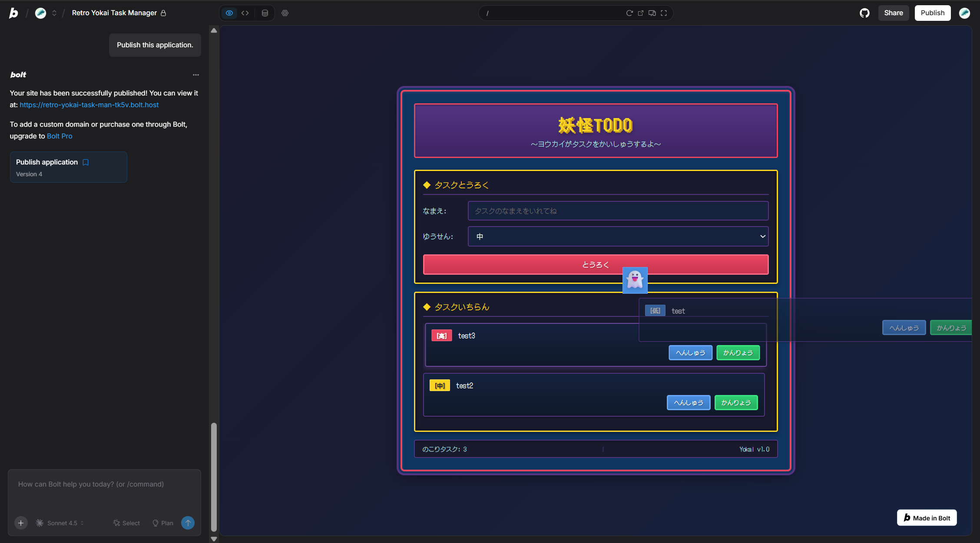The image size is (980, 543).
Task: Reload the preview with refresh icon
Action: tap(629, 13)
